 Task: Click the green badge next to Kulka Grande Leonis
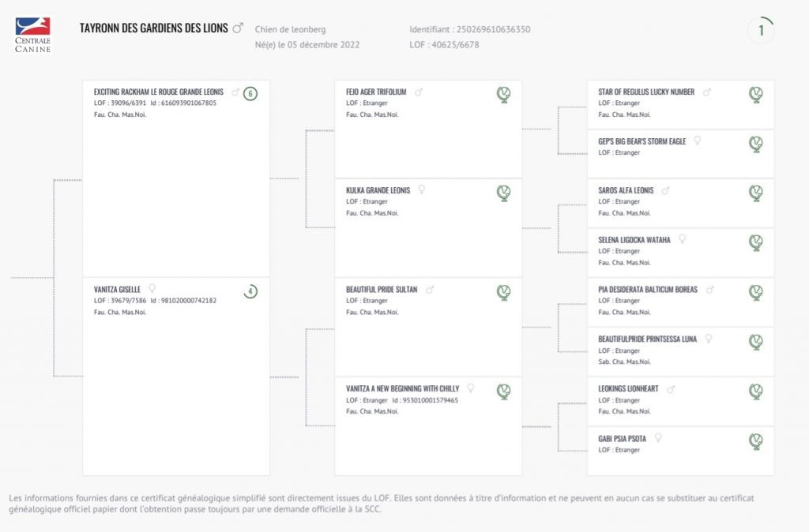(x=503, y=193)
